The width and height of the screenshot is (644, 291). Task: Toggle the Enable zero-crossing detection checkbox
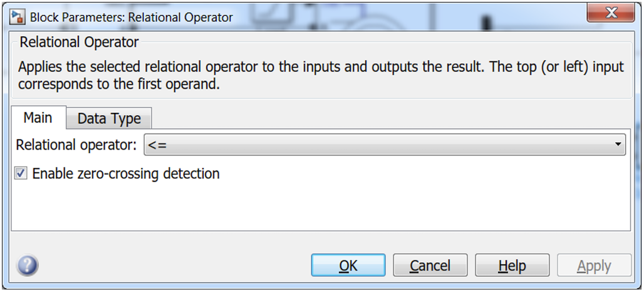21,174
